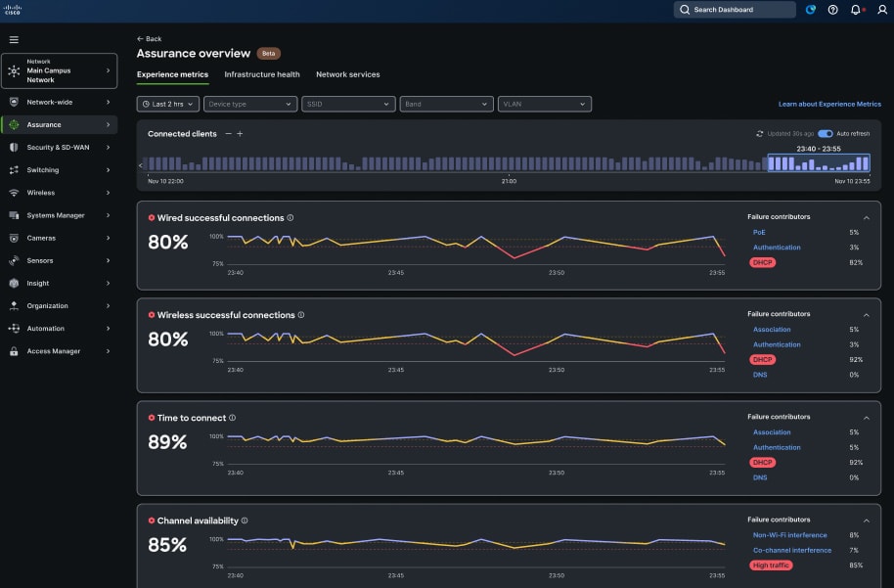
Task: Click Non-Wi-Fi interference contributor link
Action: (x=789, y=535)
